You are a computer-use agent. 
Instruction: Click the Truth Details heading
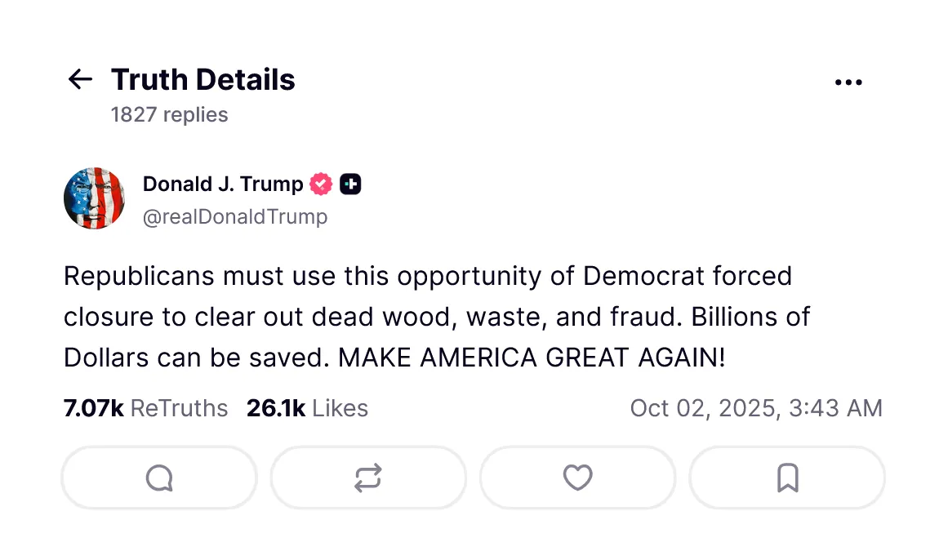point(203,80)
